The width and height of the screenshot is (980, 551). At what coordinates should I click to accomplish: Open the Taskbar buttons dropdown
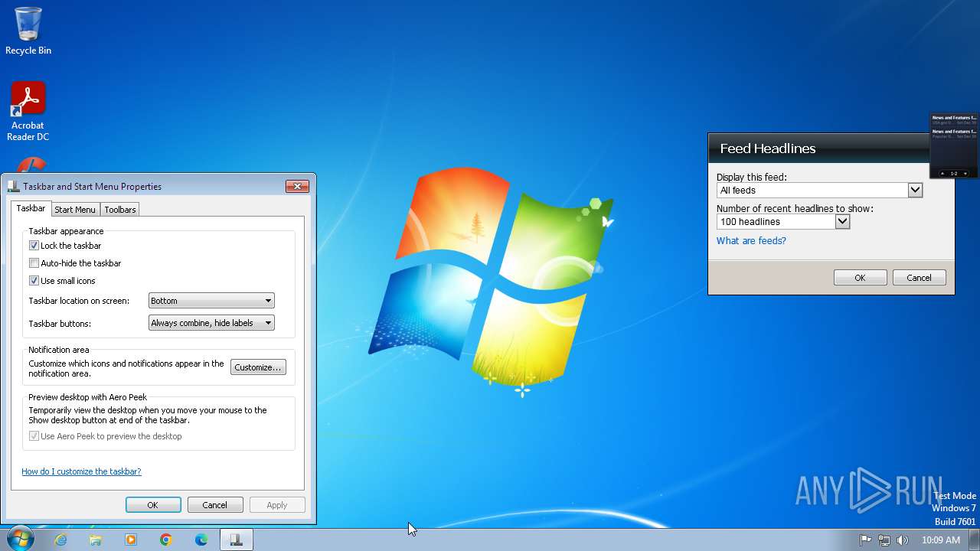pos(211,323)
